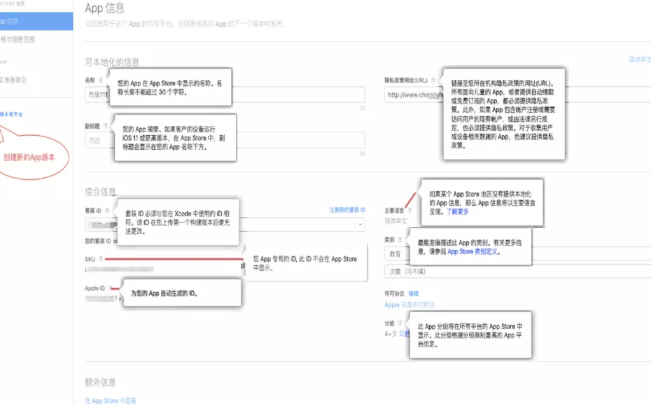Open the 准备提交 sidebar entry
The height and width of the screenshot is (416, 651).
click(x=14, y=80)
